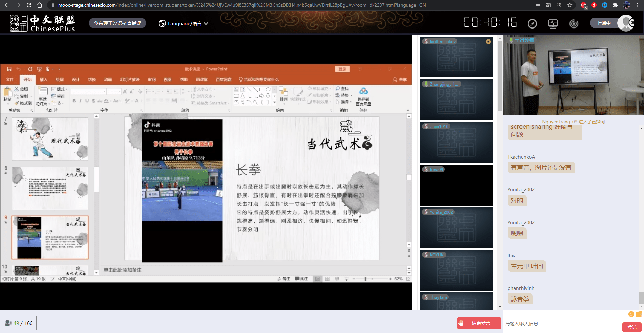644x333 pixels.
Task: Toggle the 上课中 class status switch
Action: point(612,23)
